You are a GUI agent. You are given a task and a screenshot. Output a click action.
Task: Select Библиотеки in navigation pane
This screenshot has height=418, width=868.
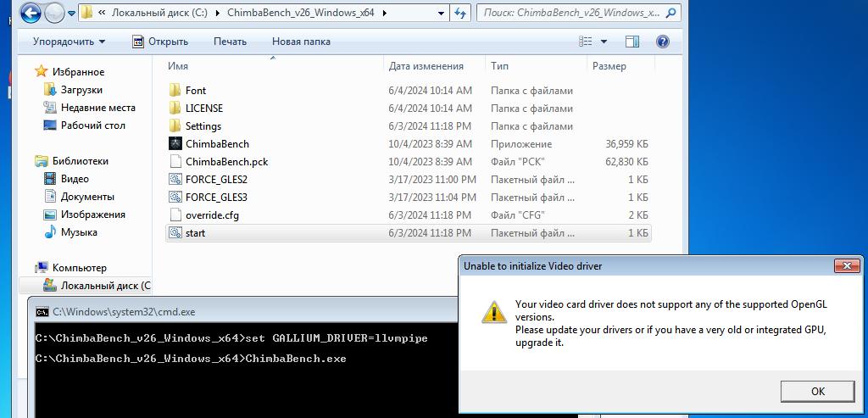click(81, 161)
